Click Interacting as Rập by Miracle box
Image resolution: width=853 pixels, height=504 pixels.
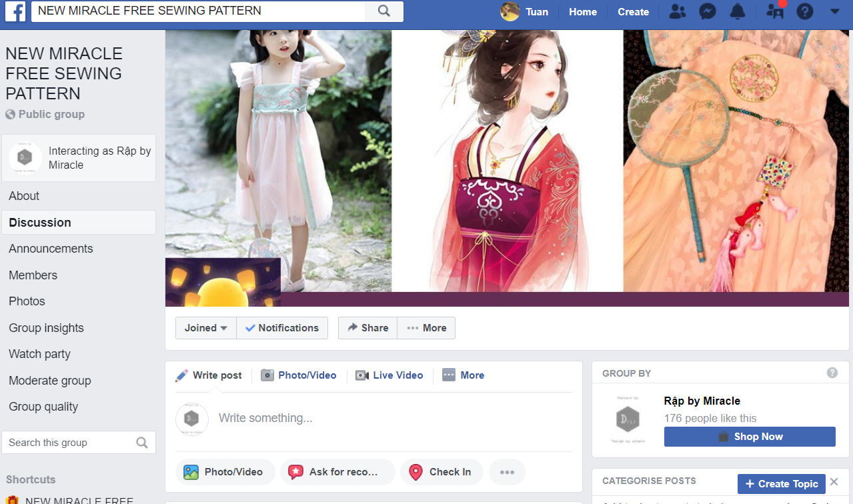pos(79,158)
